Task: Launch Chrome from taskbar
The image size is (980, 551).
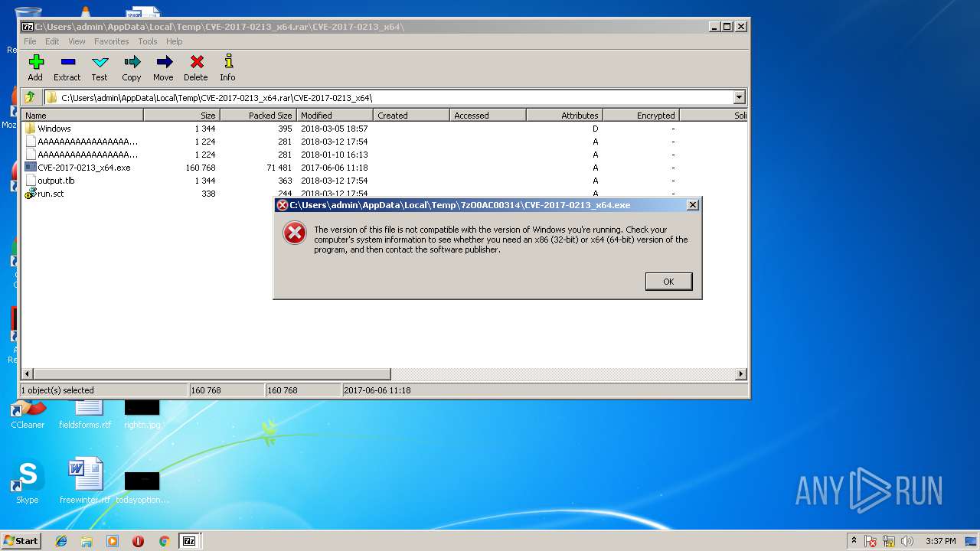Action: [164, 541]
